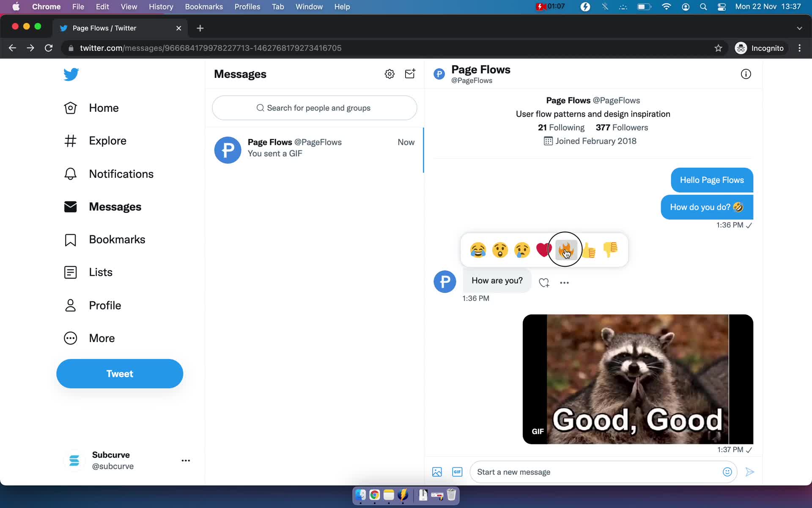Click the Page Flows header name

(480, 69)
